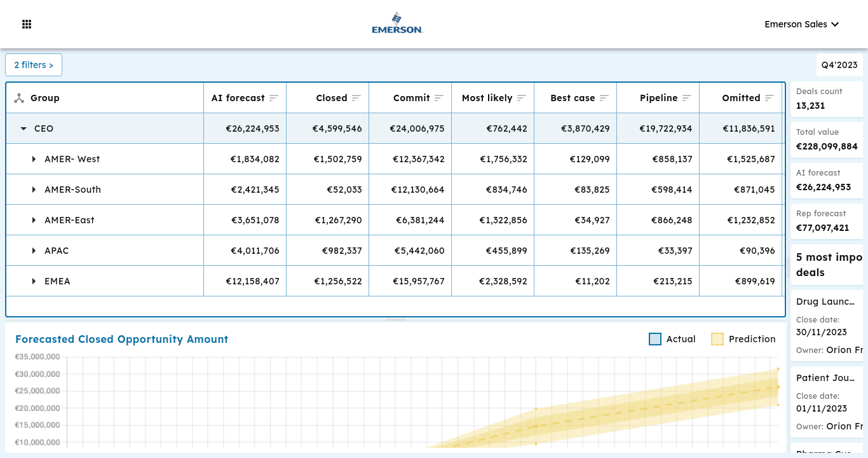Open the Total value card

point(827,140)
